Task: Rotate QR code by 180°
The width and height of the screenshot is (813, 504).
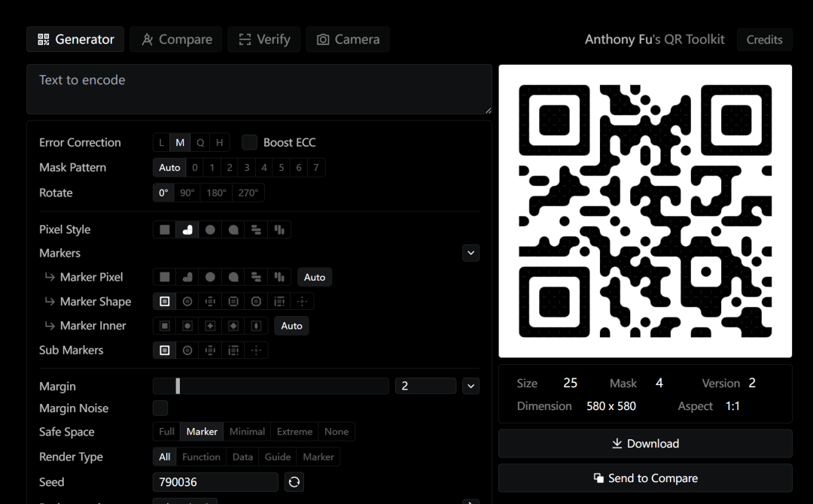Action: [x=216, y=193]
